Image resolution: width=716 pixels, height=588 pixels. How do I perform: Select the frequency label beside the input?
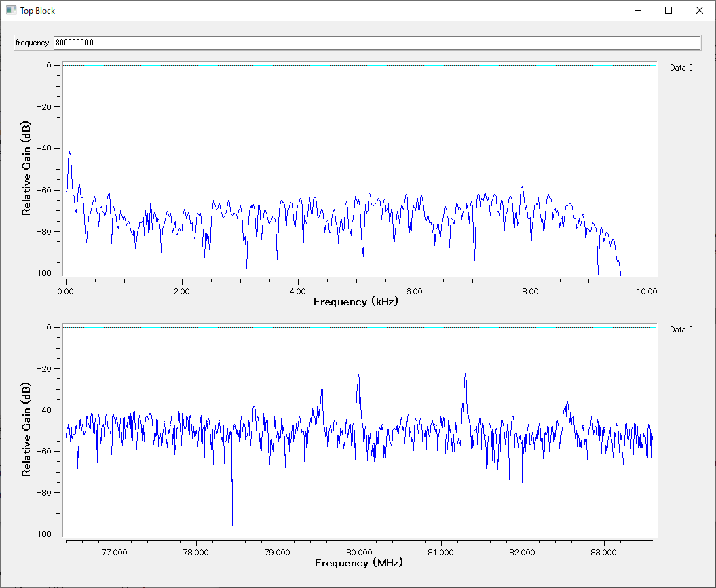click(x=33, y=43)
